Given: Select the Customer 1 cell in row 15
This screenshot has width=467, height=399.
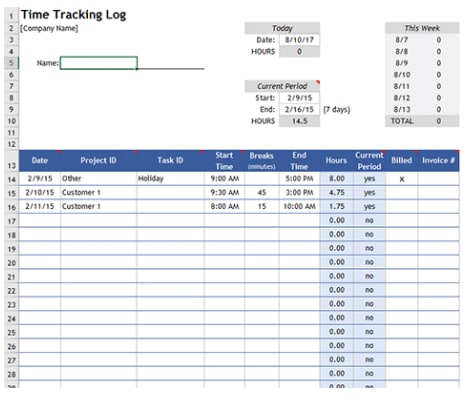Looking at the screenshot, I should [98, 193].
